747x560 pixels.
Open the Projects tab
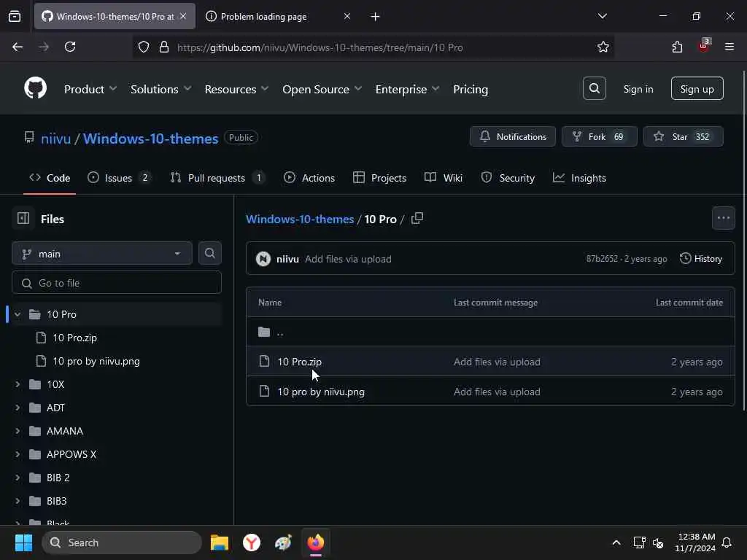click(x=379, y=178)
